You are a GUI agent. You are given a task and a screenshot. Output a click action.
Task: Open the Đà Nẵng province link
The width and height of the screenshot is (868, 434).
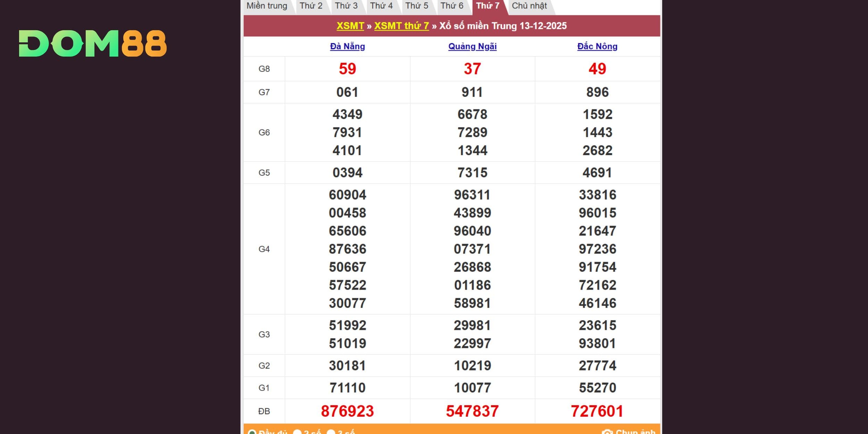point(347,46)
